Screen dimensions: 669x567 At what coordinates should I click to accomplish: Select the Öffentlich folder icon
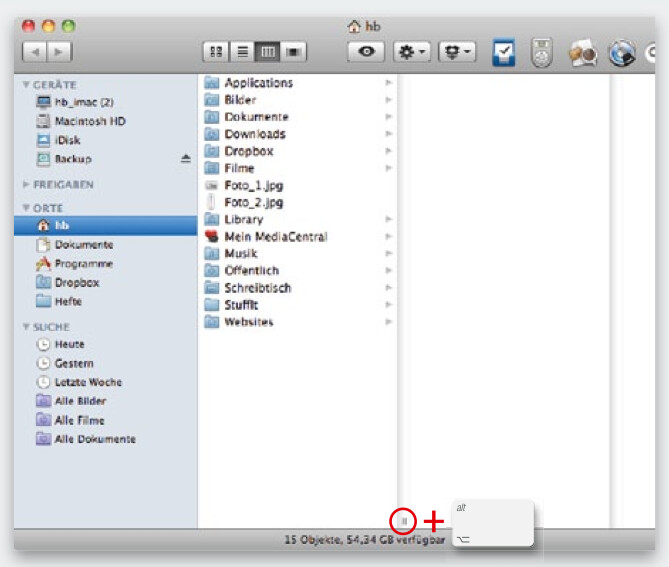pyautogui.click(x=212, y=270)
